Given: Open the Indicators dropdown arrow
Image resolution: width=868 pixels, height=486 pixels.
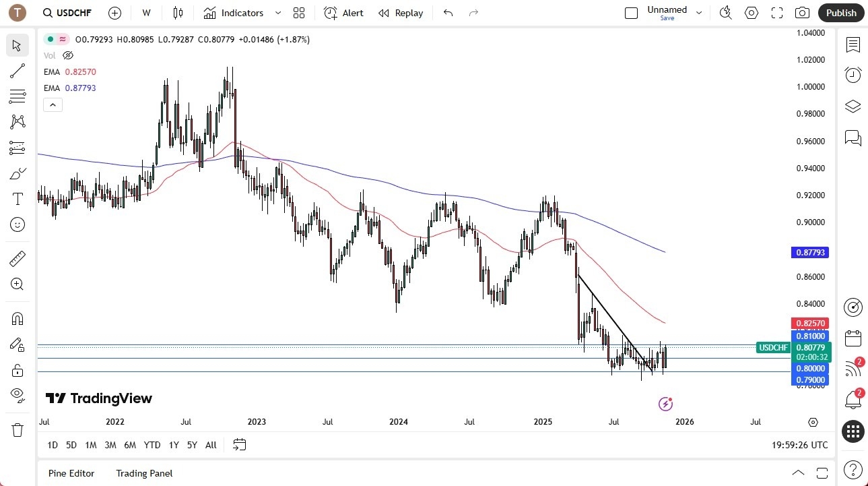Looking at the screenshot, I should point(277,12).
